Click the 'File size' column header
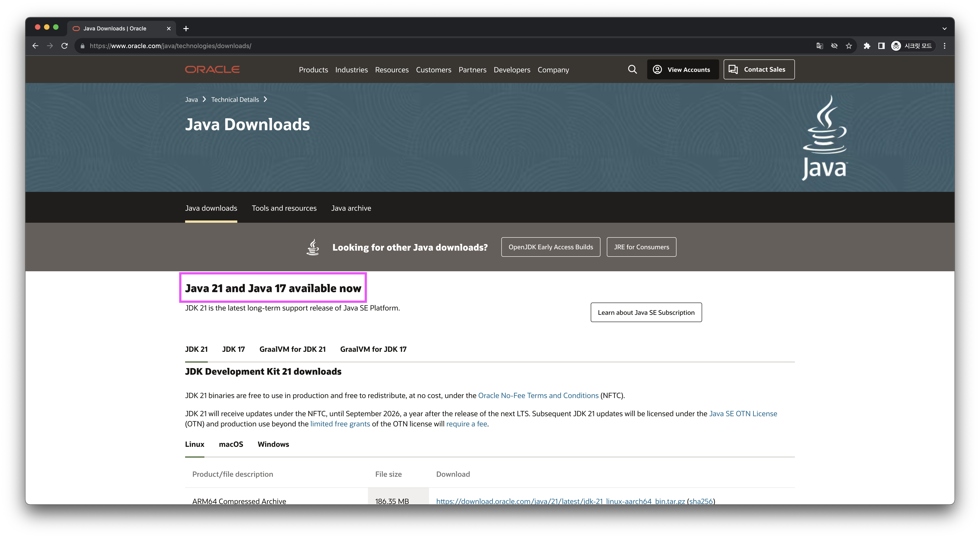The image size is (980, 538). tap(388, 474)
